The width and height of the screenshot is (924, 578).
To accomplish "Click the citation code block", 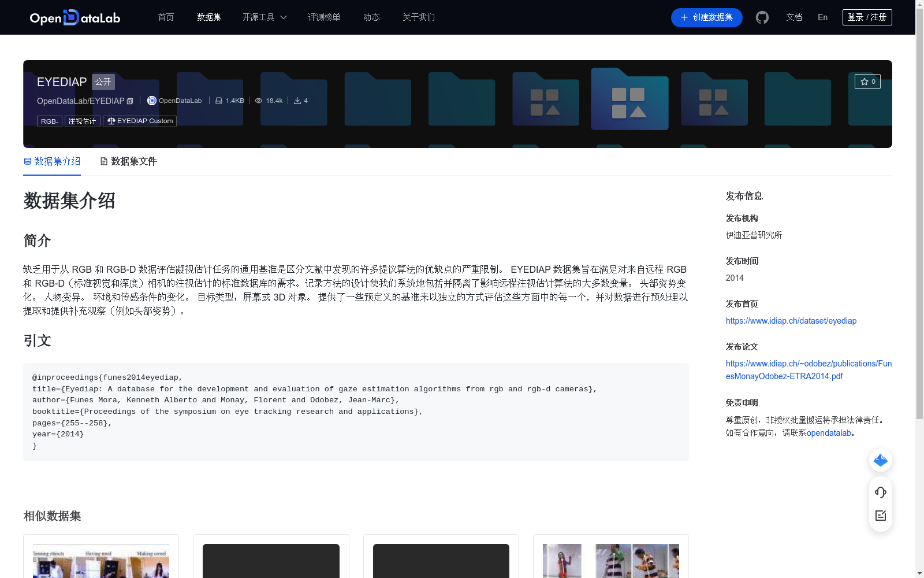I will tap(356, 412).
